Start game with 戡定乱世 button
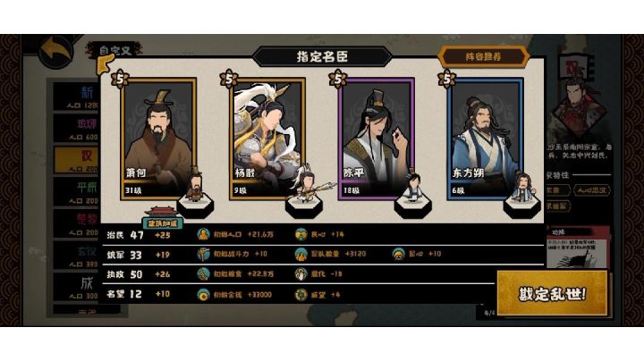The height and width of the screenshot is (361, 644). (x=552, y=293)
